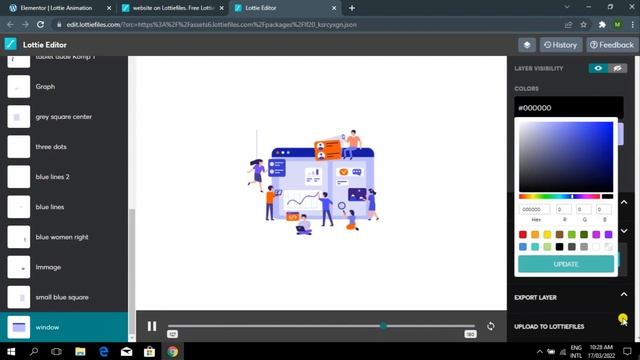Pick the black preset swatch
This screenshot has height=360, width=640.
560,247
